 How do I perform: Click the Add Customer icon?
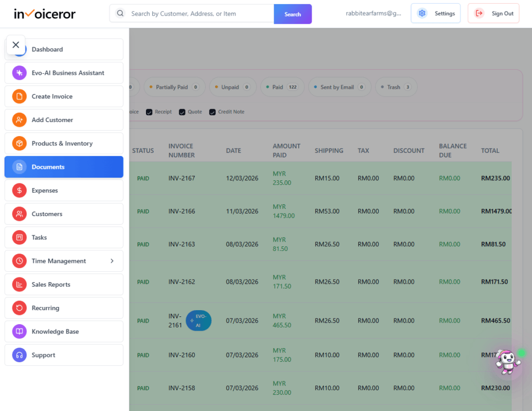[19, 120]
